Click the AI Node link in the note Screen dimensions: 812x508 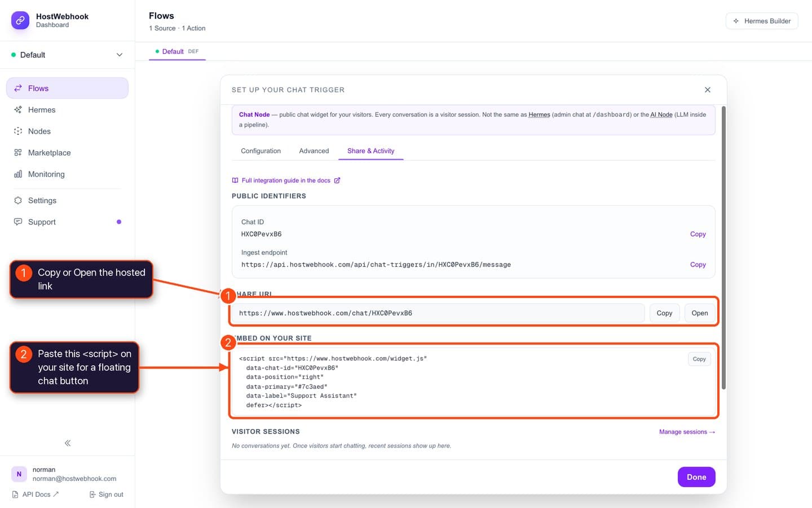[661, 115]
